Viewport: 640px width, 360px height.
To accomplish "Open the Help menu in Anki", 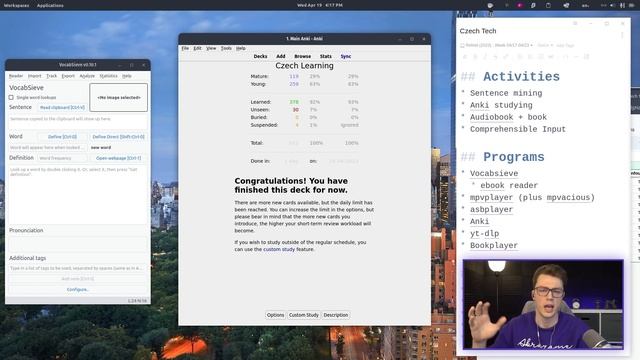I will (x=241, y=48).
